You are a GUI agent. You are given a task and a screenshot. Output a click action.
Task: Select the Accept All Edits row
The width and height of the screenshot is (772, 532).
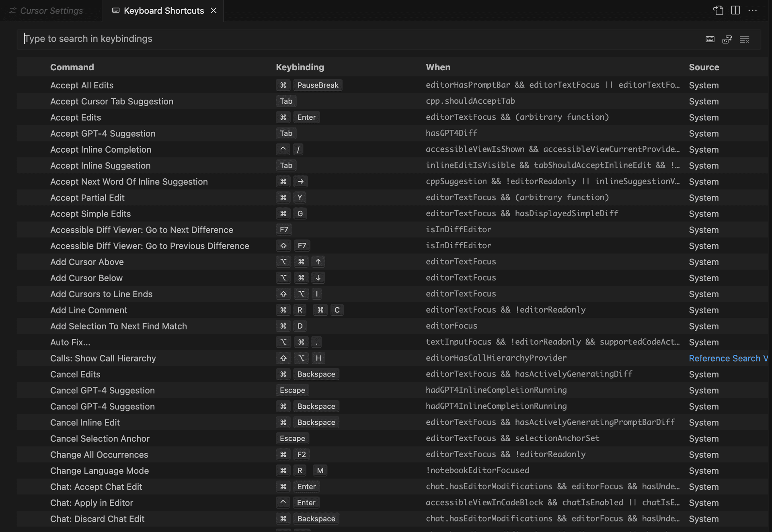point(82,85)
